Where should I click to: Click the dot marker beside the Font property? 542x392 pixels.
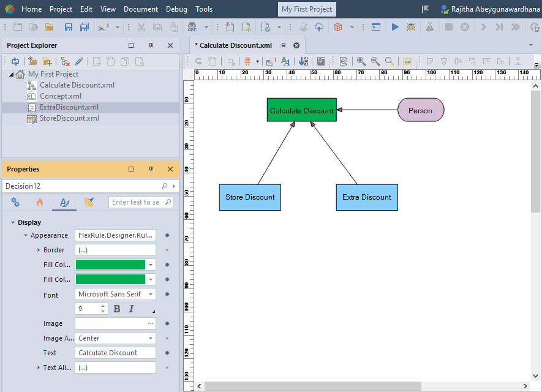point(167,294)
